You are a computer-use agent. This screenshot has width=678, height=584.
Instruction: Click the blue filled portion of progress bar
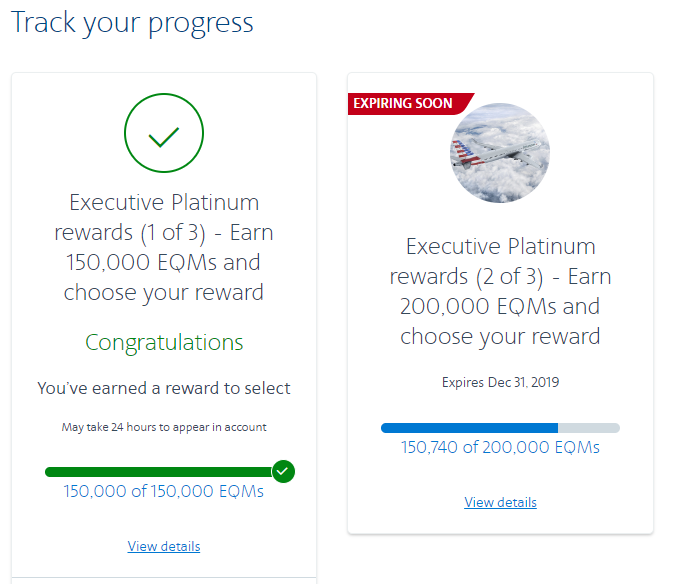click(x=468, y=428)
